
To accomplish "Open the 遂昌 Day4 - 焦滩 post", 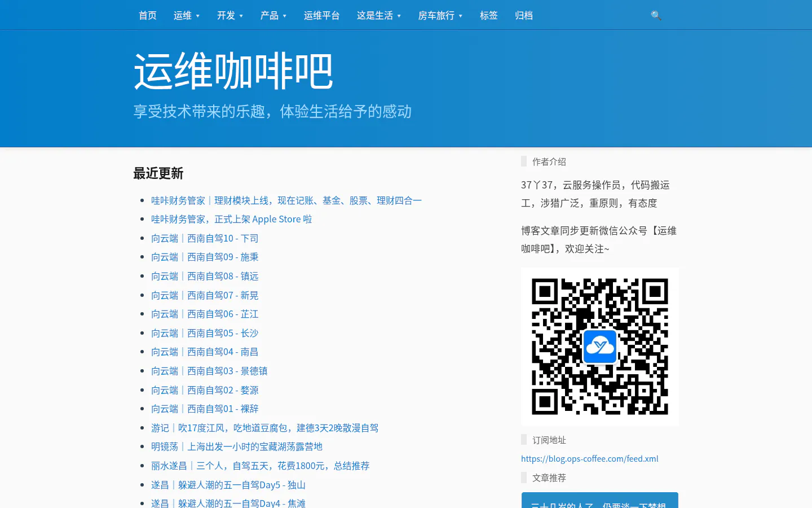I will (x=228, y=502).
